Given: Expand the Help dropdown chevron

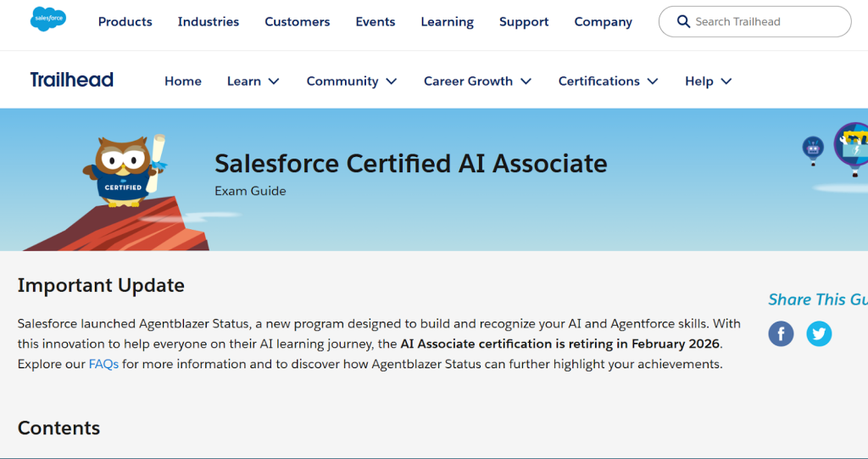Looking at the screenshot, I should click(726, 81).
